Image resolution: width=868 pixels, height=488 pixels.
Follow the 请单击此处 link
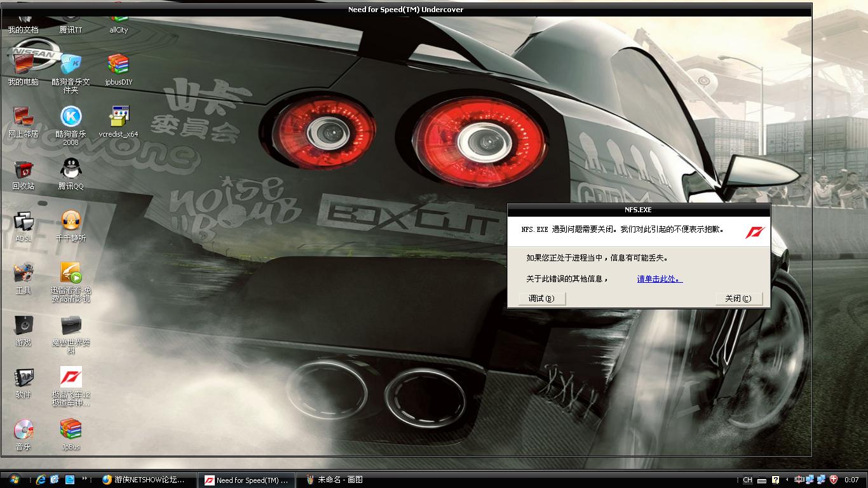(660, 279)
